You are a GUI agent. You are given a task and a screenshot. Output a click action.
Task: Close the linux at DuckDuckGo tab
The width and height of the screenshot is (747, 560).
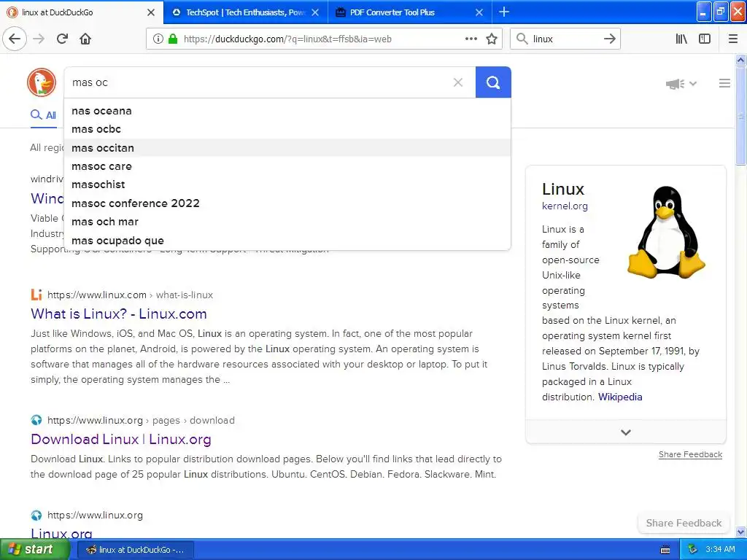150,12
